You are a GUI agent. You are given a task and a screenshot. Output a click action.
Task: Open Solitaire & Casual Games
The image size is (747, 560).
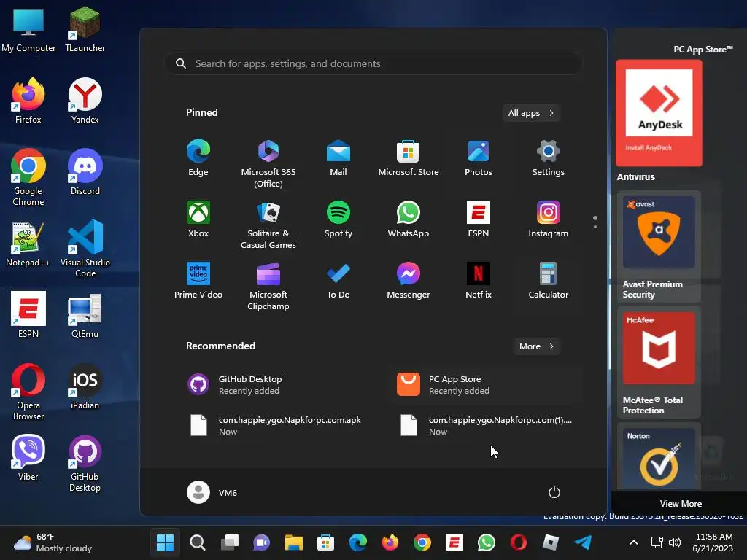[x=268, y=225]
